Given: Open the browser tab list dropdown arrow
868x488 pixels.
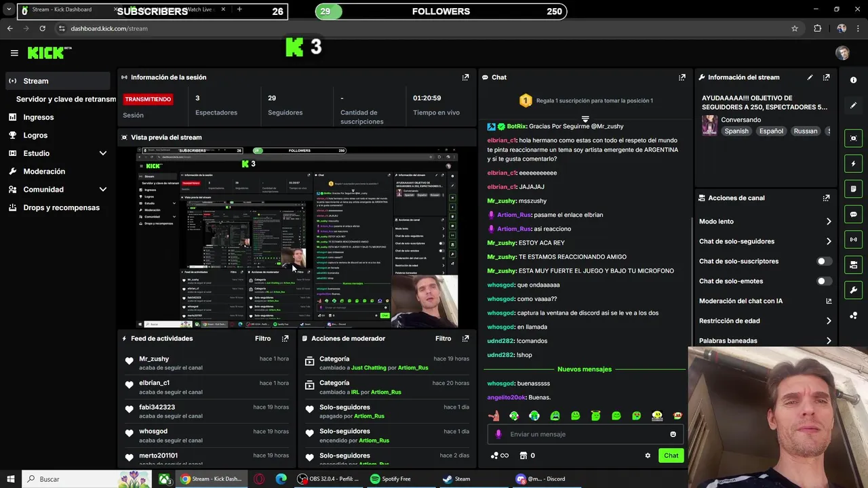Looking at the screenshot, I should click(8, 9).
